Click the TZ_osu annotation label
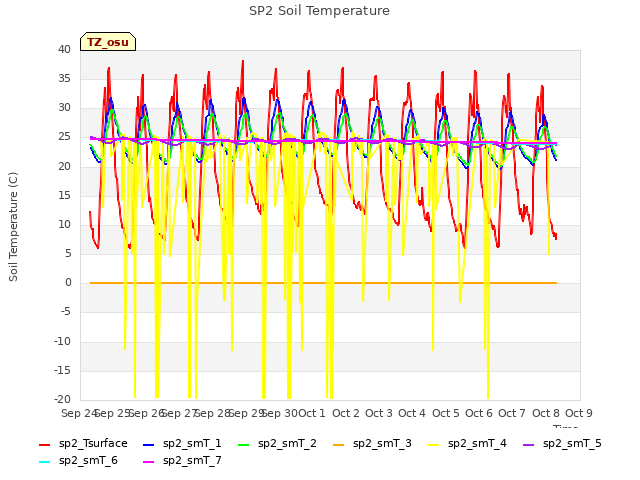The image size is (640, 480). point(108,42)
